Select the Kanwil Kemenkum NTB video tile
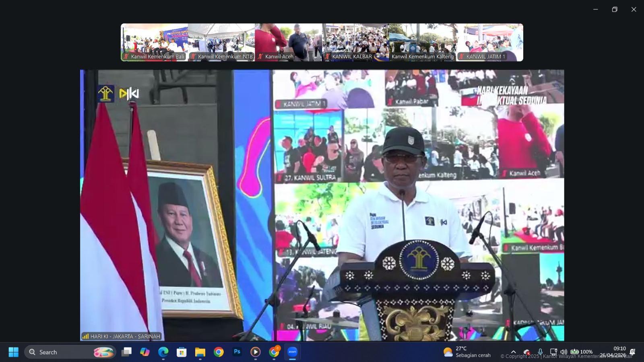Screen dimensions: 644x362 (221, 42)
